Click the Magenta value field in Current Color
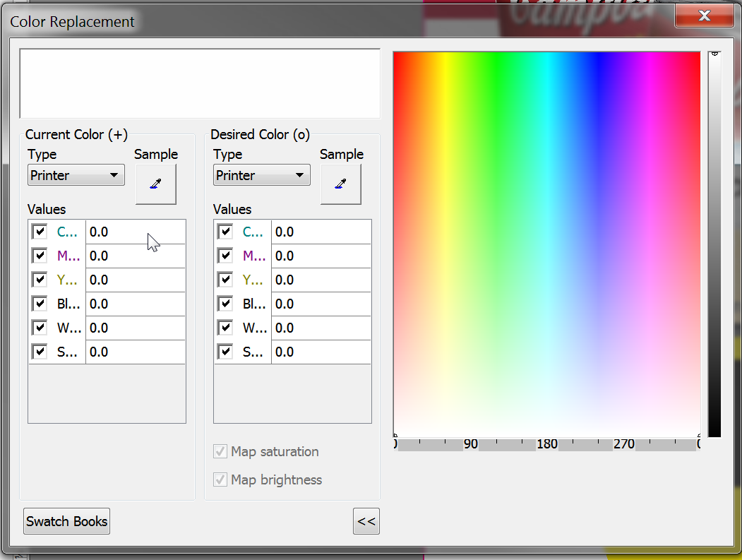 (136, 256)
